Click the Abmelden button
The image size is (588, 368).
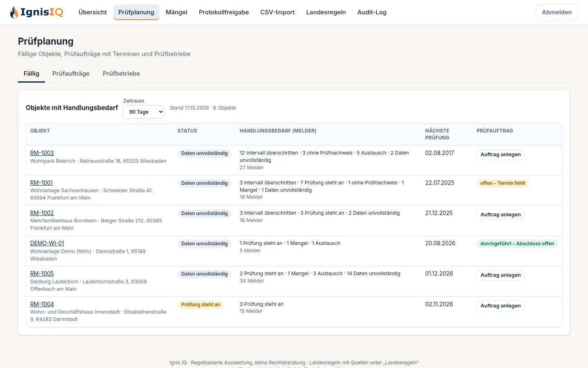pyautogui.click(x=557, y=12)
